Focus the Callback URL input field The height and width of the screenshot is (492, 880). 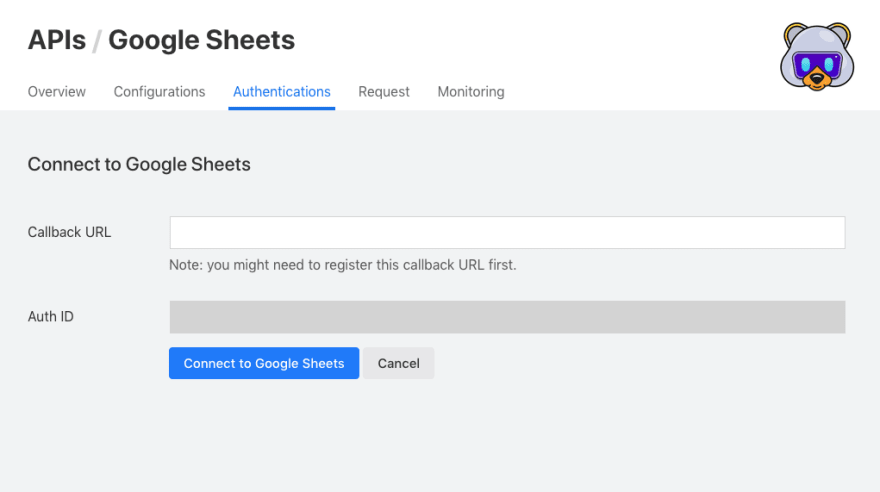click(x=507, y=232)
